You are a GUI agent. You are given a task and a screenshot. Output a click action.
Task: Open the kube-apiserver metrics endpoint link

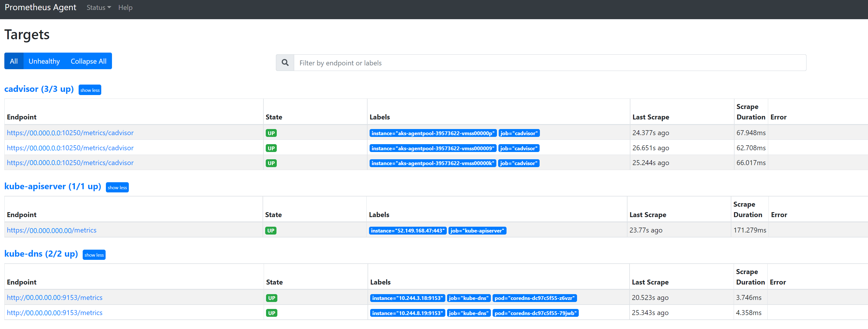click(x=52, y=230)
